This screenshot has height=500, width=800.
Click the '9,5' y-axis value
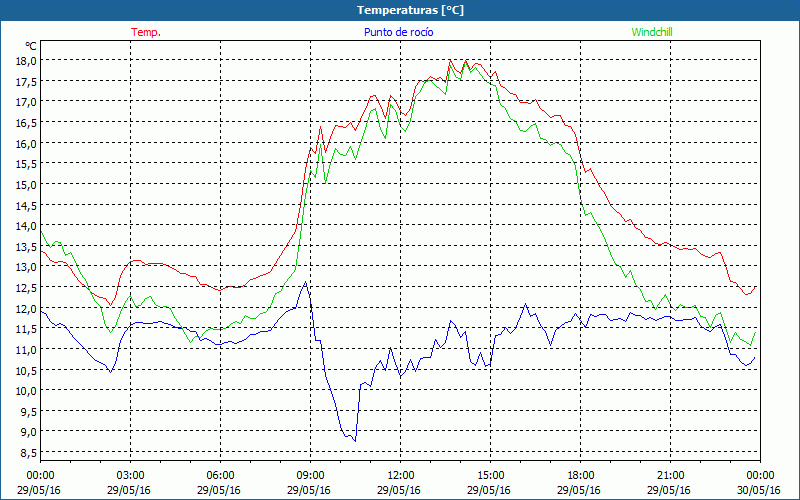28,412
